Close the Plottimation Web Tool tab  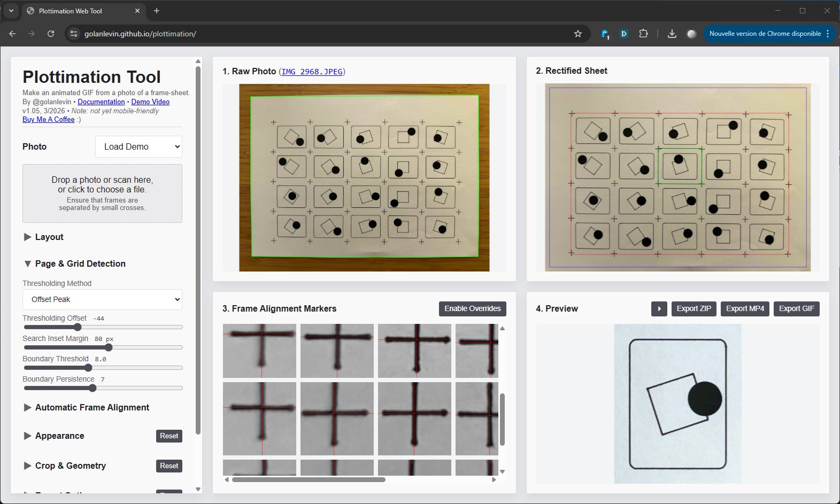137,11
